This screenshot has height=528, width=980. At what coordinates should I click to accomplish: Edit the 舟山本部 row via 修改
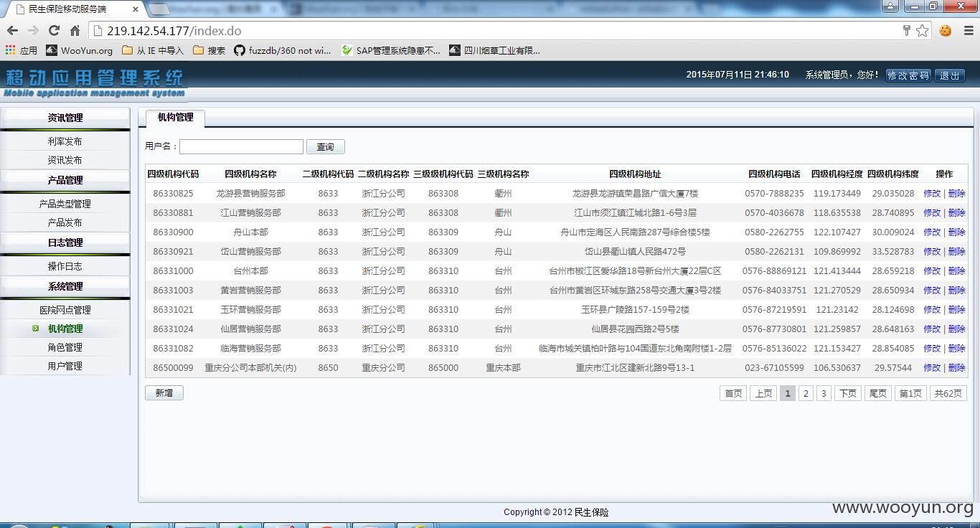(932, 232)
